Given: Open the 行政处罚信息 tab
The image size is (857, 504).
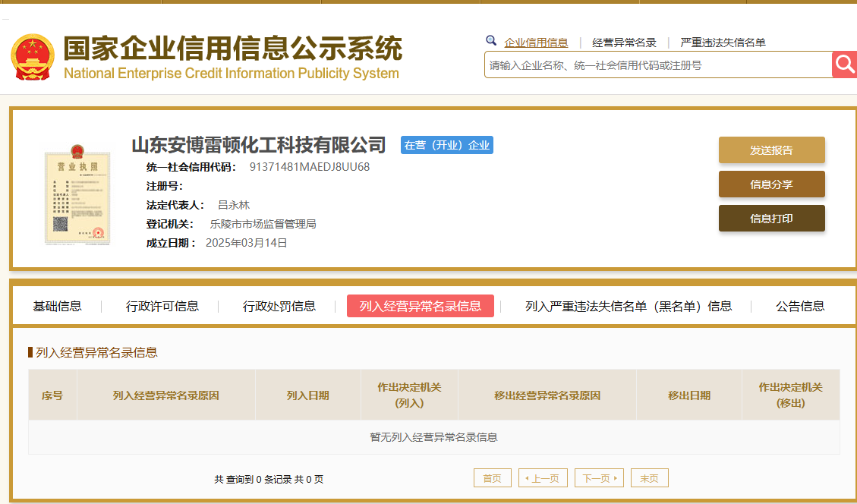Looking at the screenshot, I should pyautogui.click(x=279, y=306).
